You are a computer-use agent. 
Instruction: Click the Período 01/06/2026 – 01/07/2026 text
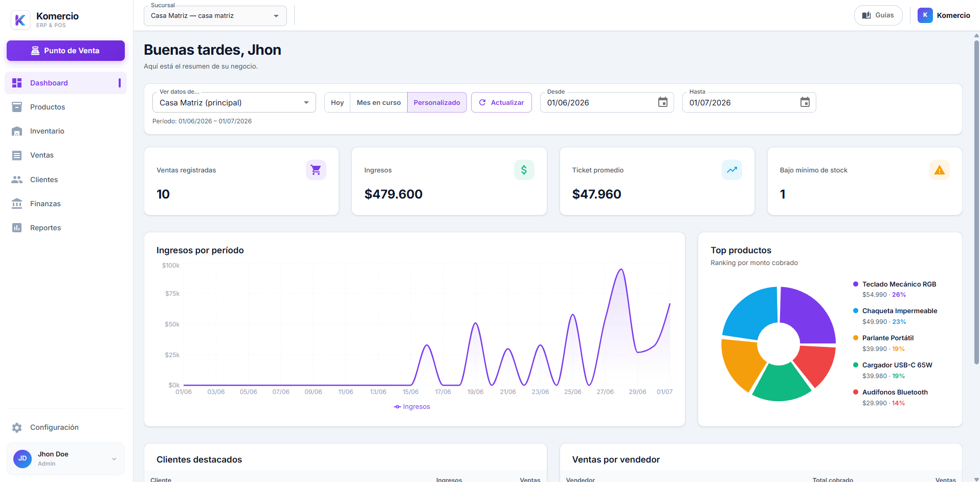coord(202,121)
